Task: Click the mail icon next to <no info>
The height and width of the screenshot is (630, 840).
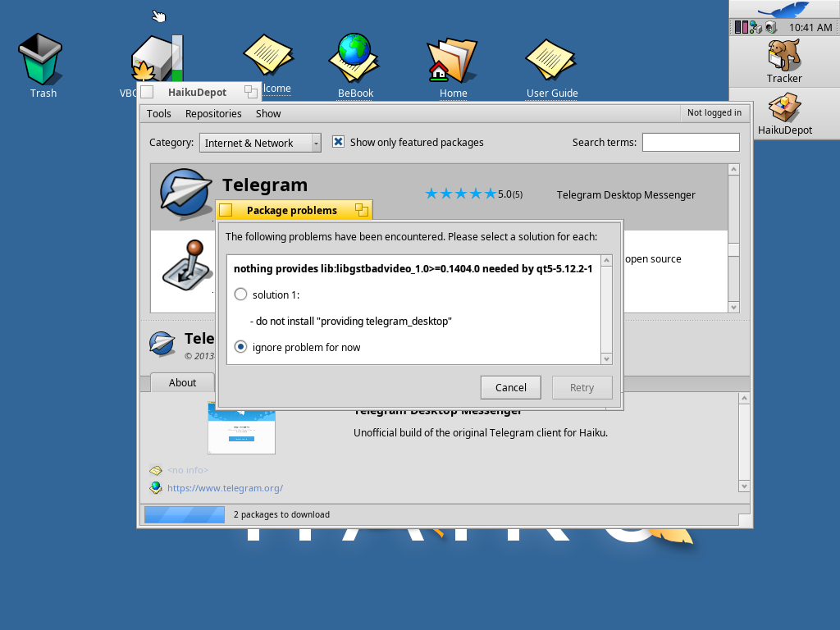Action: [155, 470]
